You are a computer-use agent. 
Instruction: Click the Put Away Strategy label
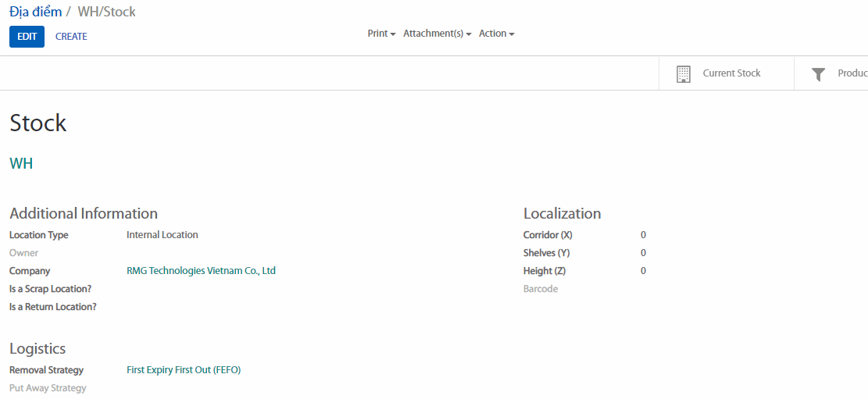click(48, 388)
